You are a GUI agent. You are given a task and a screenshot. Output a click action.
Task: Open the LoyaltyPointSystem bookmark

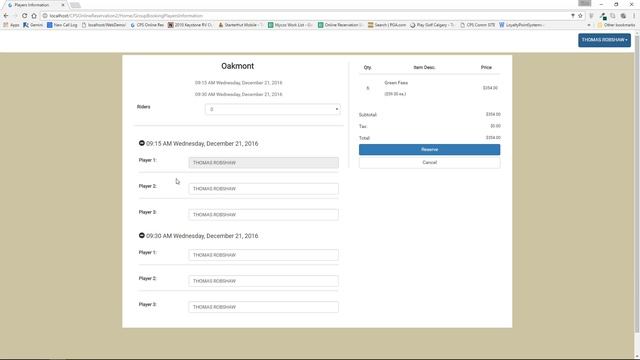tap(522, 25)
